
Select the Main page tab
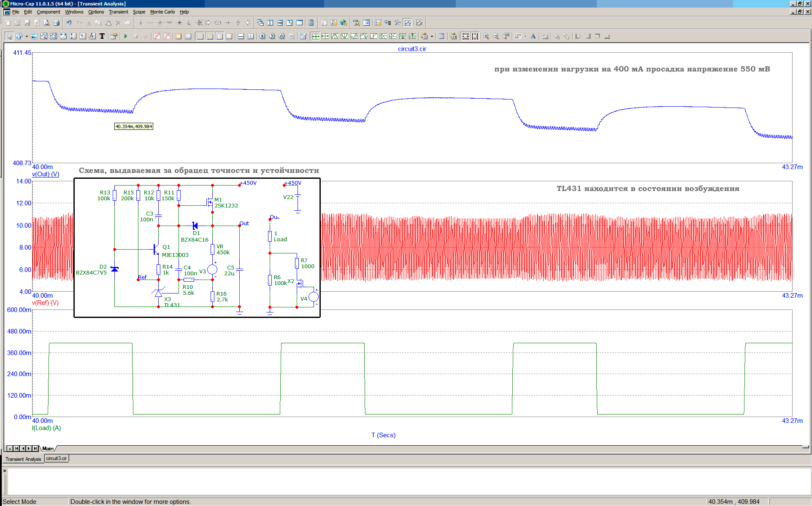click(48, 449)
